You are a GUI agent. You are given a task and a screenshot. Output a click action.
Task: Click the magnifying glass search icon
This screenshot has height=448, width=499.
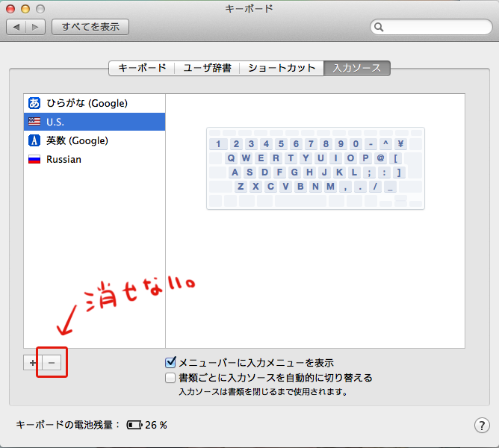click(379, 27)
